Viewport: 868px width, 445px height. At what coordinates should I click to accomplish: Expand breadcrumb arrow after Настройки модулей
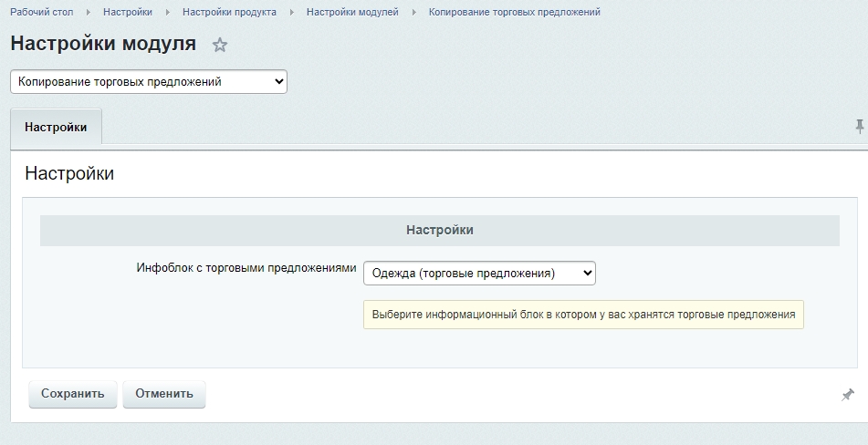point(413,12)
